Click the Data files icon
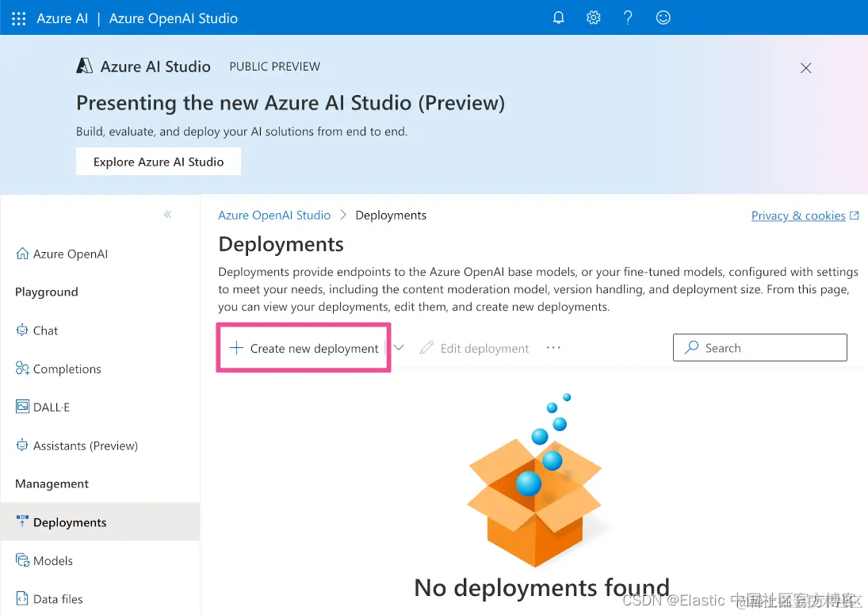868x615 pixels. [x=22, y=598]
